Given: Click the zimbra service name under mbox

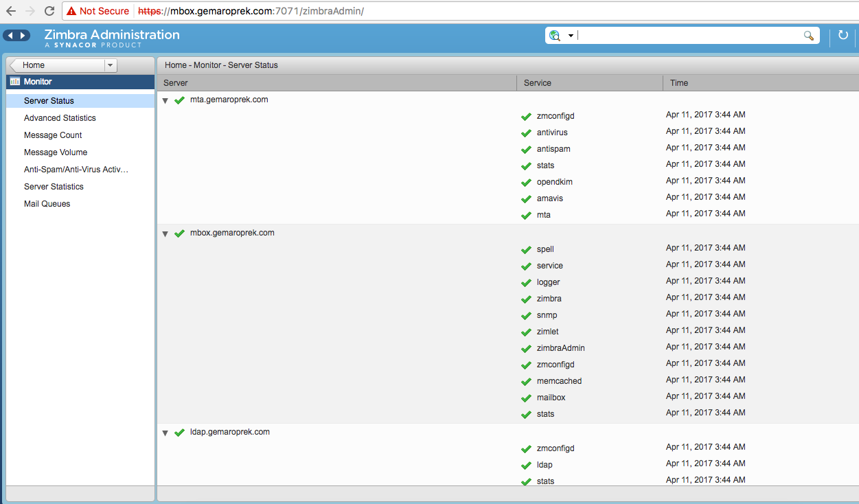Looking at the screenshot, I should pos(549,299).
